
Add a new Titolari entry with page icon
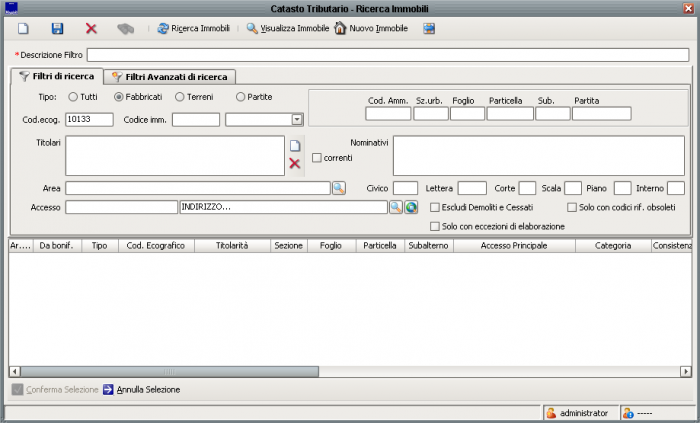tap(295, 146)
